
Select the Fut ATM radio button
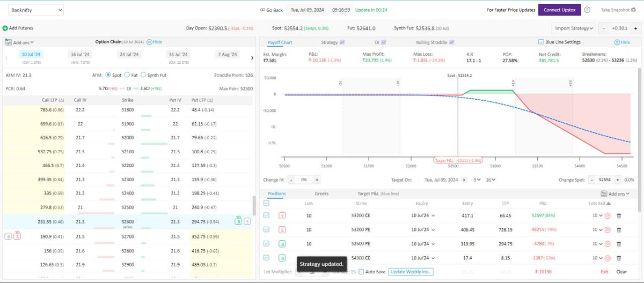127,75
